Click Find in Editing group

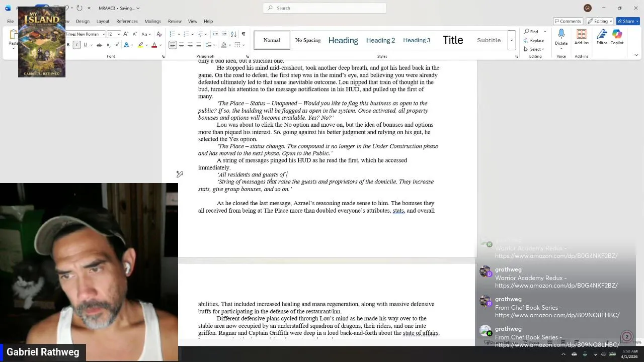coord(531,32)
